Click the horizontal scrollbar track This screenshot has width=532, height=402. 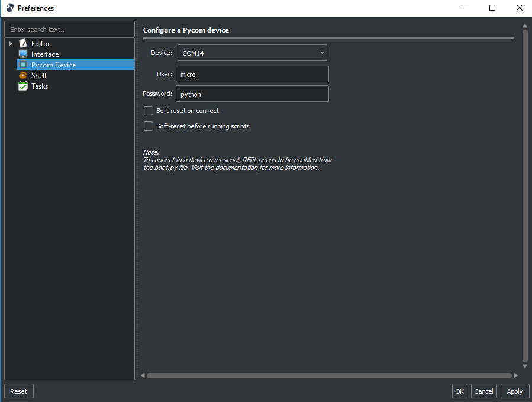(x=329, y=375)
